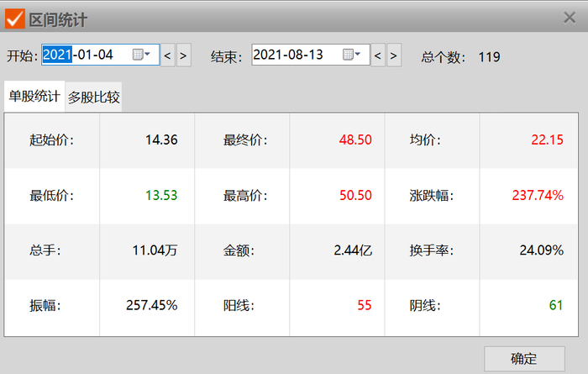This screenshot has width=588, height=374.
Task: Click the 总个数 label text
Action: click(x=443, y=57)
